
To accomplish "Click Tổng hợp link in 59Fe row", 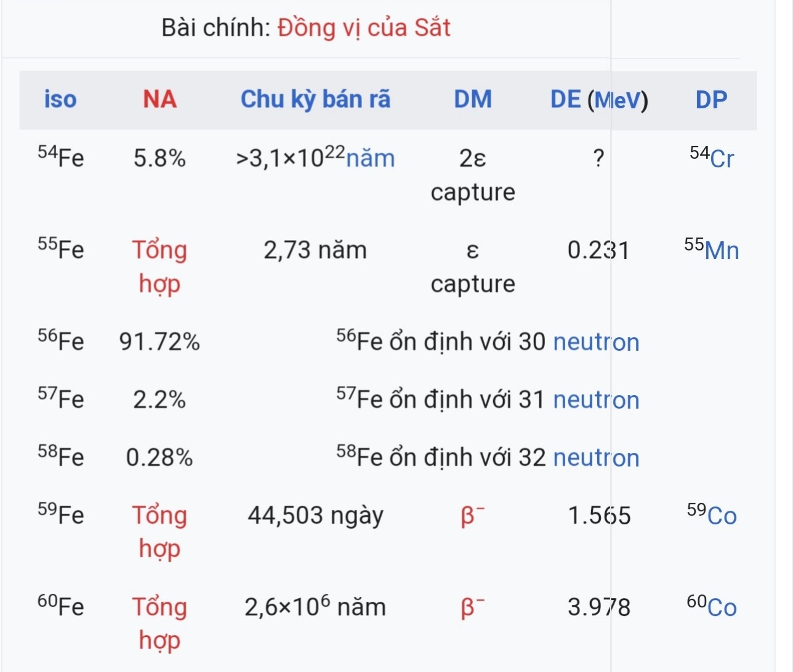I will 159,532.
